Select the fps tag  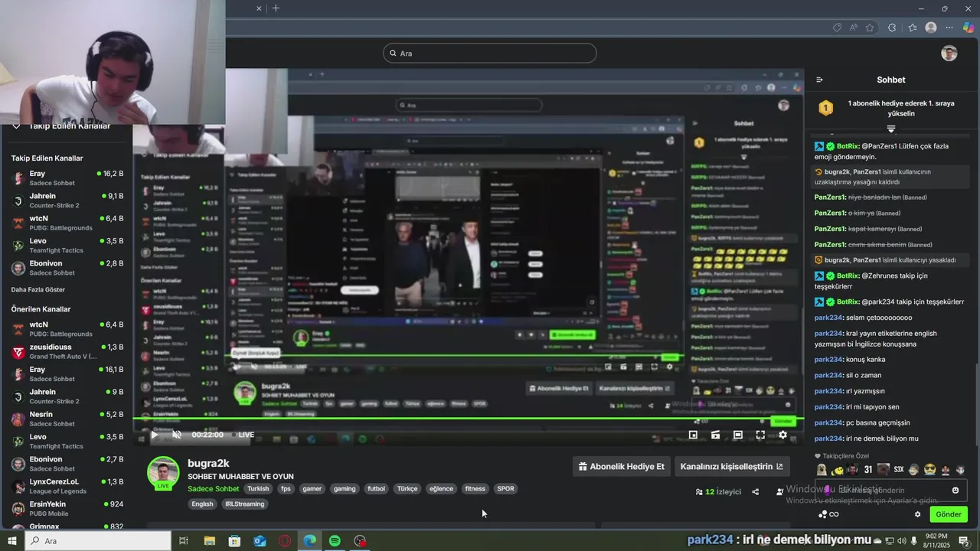coord(286,489)
